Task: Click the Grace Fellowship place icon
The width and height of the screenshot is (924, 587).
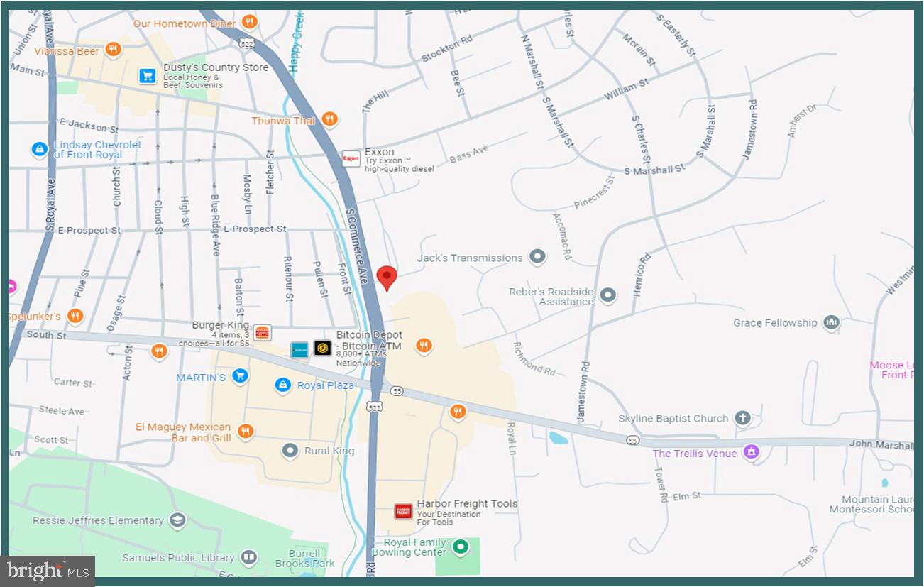Action: pyautogui.click(x=832, y=323)
